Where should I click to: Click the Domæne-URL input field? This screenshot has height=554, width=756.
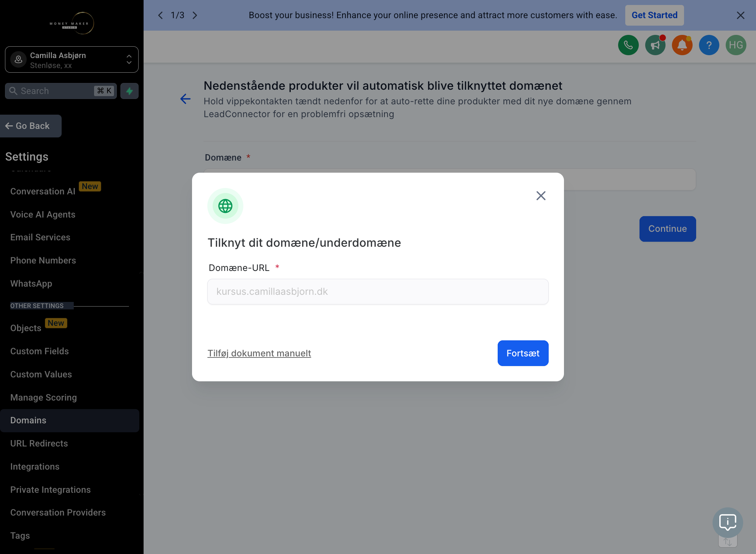pyautogui.click(x=378, y=292)
